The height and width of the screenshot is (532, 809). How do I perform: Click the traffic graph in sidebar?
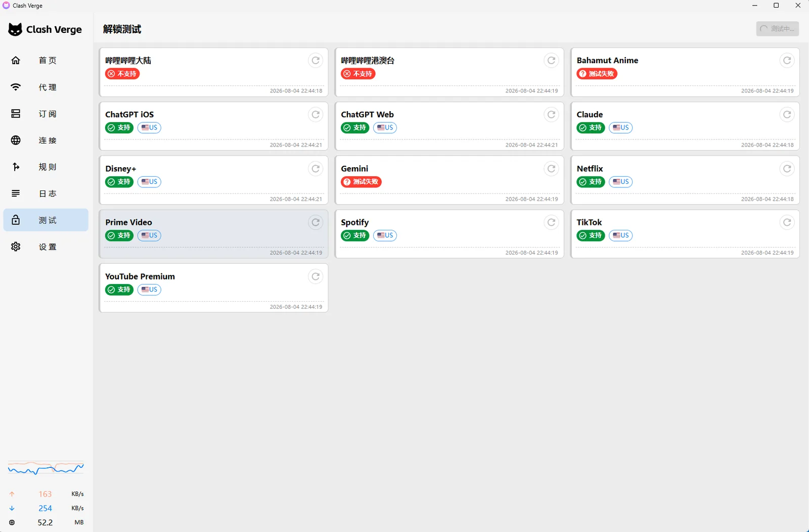tap(46, 468)
